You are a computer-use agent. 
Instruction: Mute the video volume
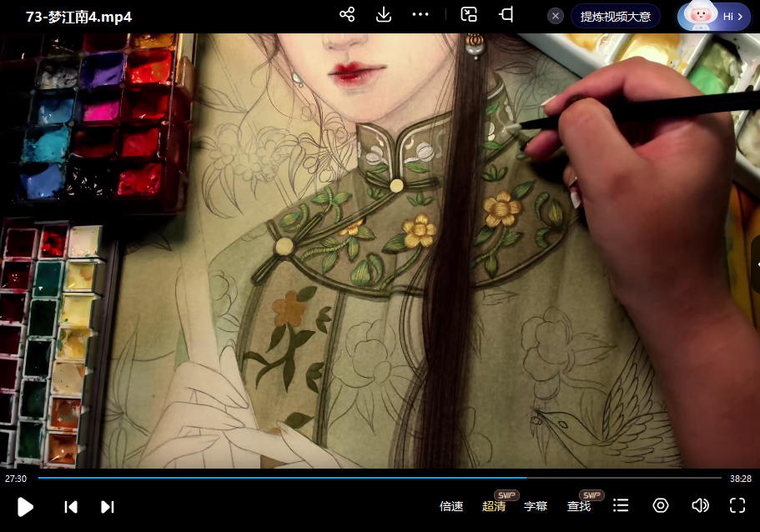click(700, 505)
